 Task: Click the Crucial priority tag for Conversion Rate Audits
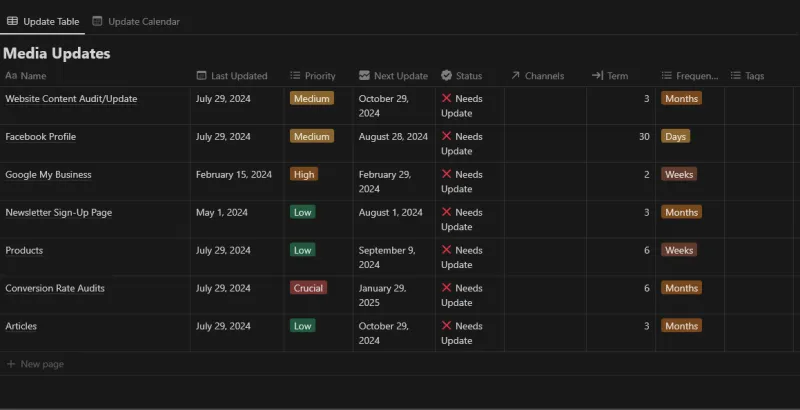pos(308,288)
